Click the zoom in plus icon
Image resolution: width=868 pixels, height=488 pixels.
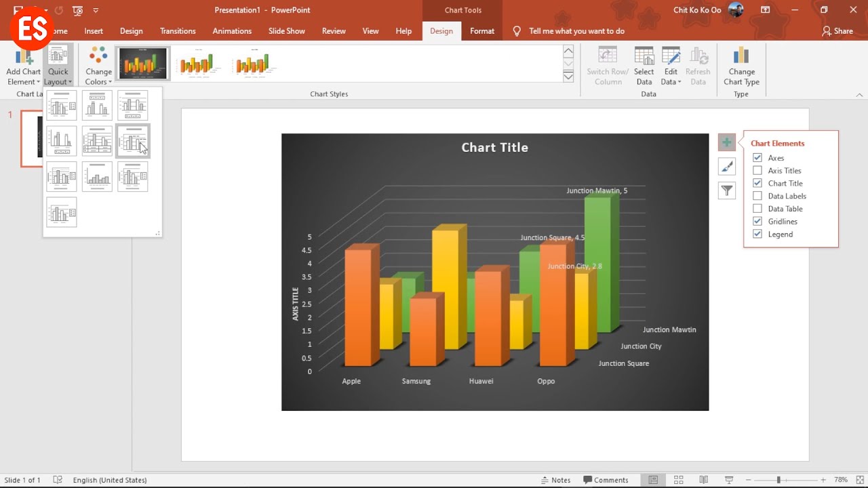coord(823,480)
